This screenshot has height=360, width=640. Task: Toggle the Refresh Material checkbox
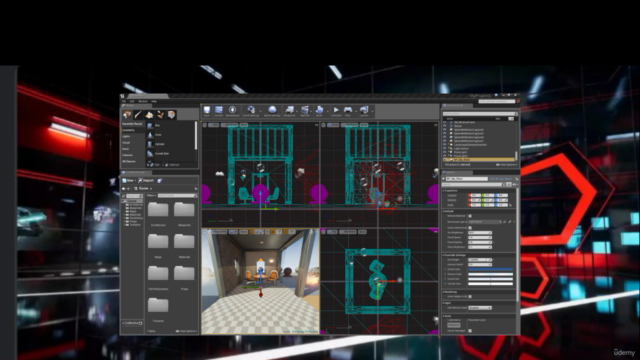point(470,216)
